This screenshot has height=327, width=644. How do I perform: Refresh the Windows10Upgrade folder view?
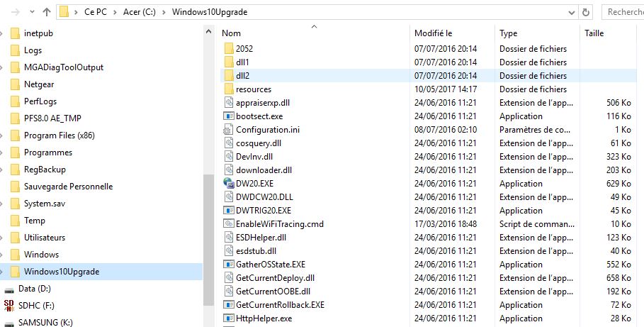[586, 12]
